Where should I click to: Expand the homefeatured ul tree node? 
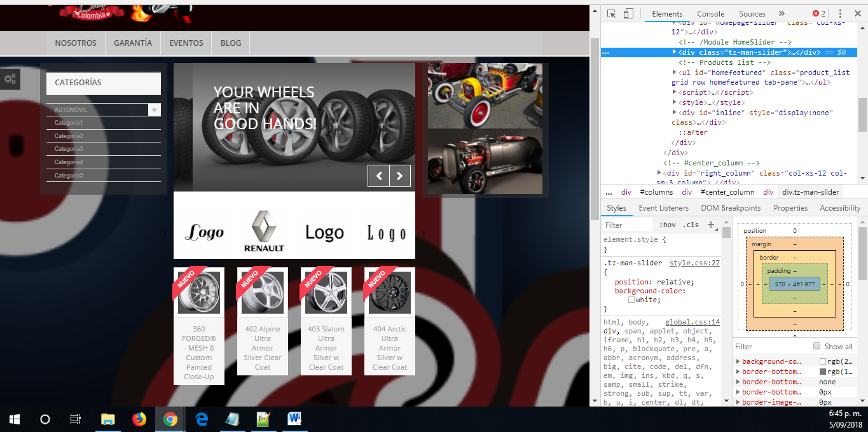[674, 73]
